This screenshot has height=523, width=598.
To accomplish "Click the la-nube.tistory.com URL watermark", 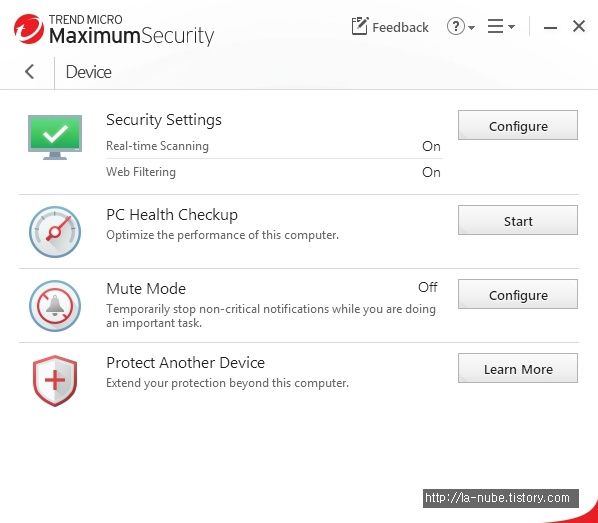I will point(501,498).
